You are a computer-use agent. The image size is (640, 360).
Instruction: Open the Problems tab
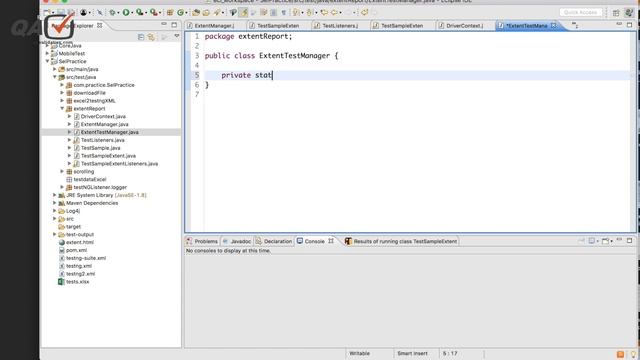coord(202,241)
